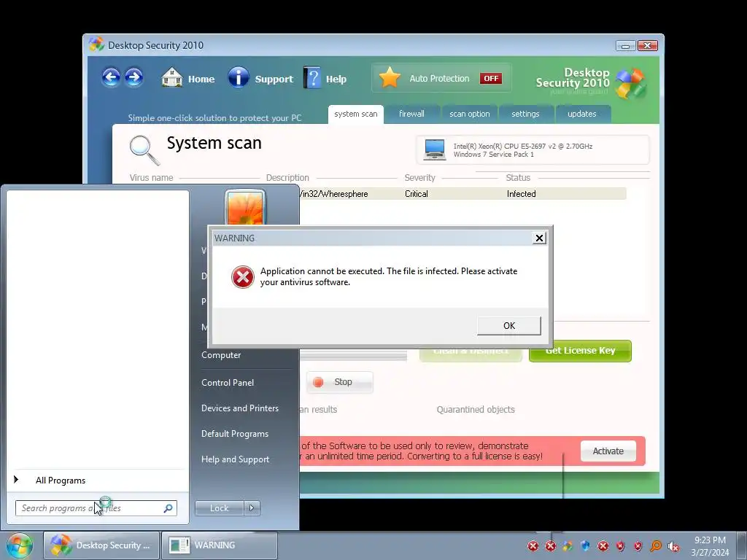The width and height of the screenshot is (747, 560).
Task: Click the Virus name column header
Action: (152, 178)
